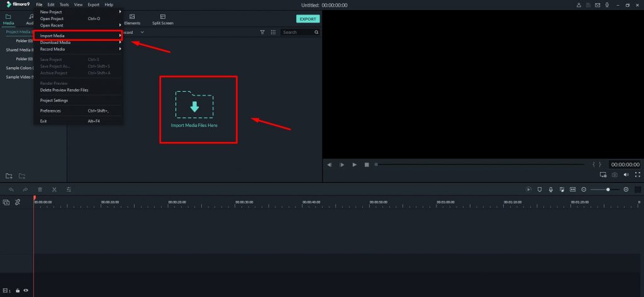The height and width of the screenshot is (297, 644).
Task: Click the filter funnel icon
Action: 262,32
